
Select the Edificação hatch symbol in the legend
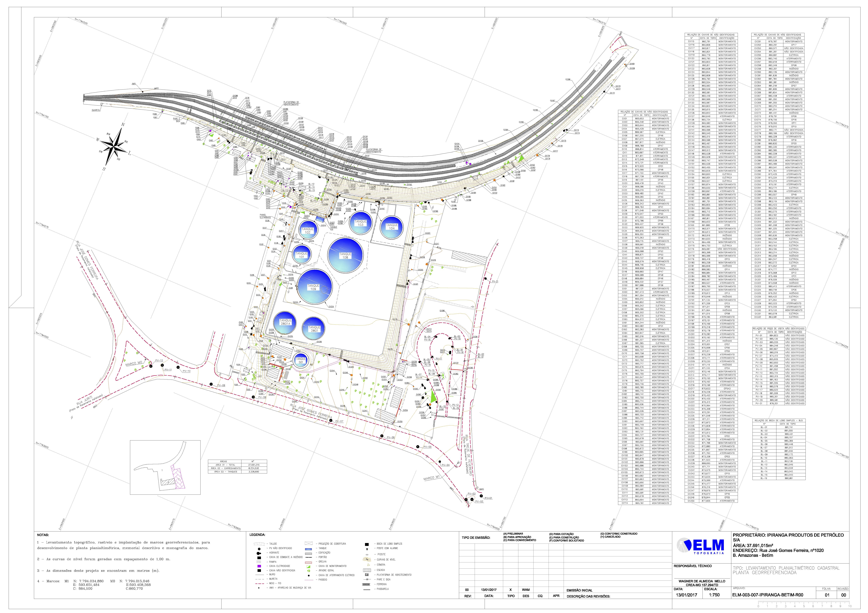click(309, 554)
